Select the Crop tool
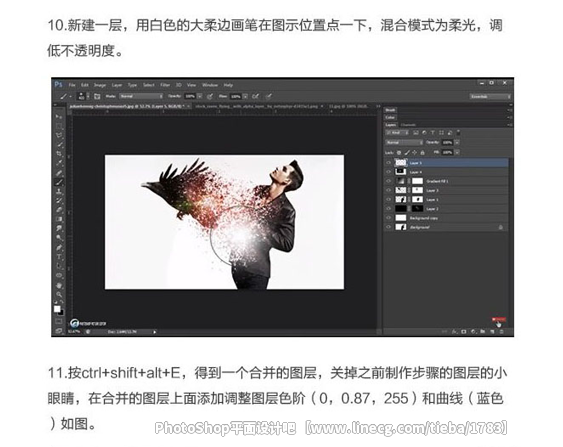 59,153
